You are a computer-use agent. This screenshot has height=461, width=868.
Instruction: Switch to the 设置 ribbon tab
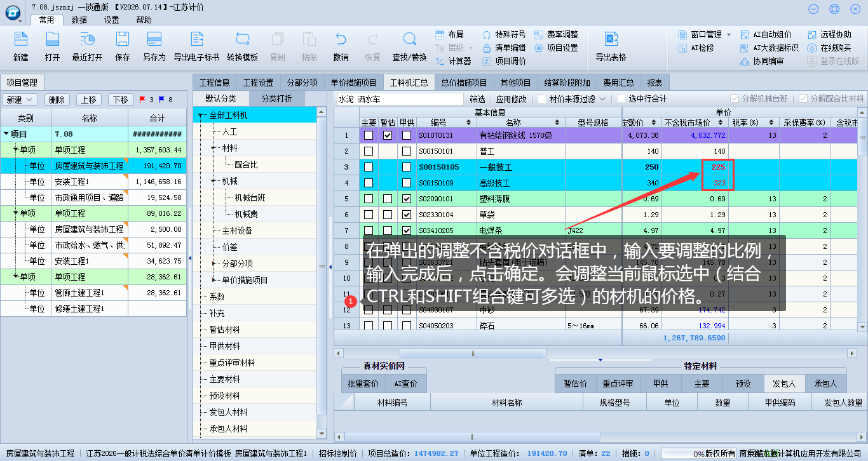point(111,20)
